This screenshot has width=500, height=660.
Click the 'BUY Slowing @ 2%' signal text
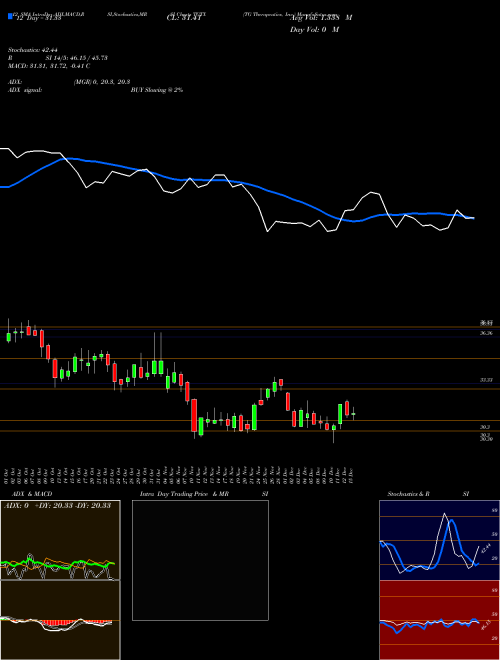[157, 90]
